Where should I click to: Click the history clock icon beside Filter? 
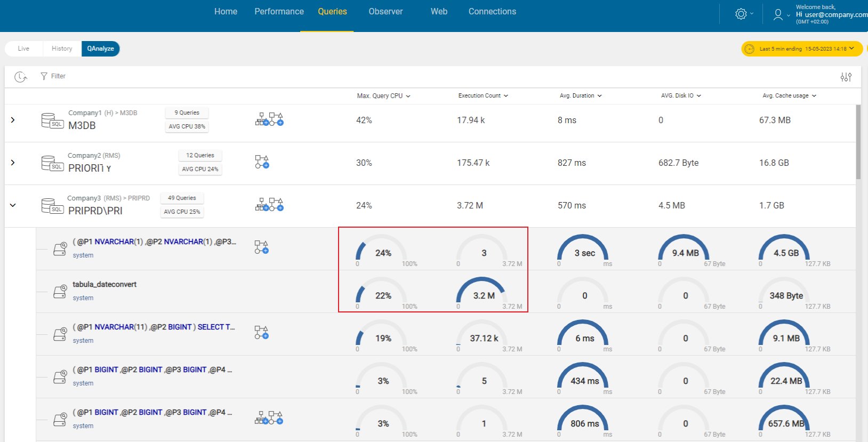click(x=20, y=77)
